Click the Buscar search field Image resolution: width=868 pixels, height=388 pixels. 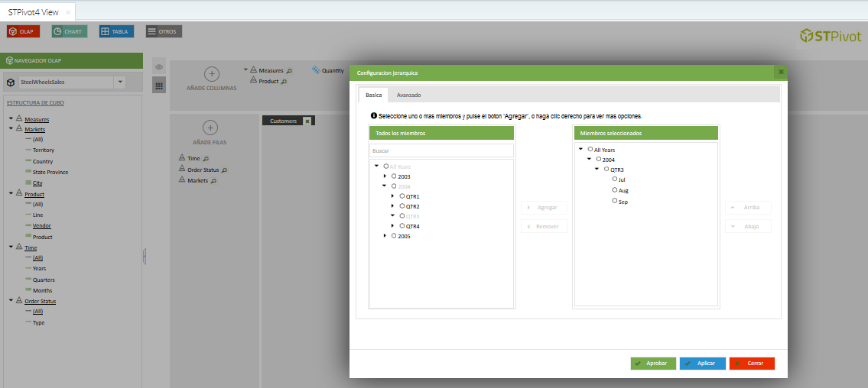(441, 151)
